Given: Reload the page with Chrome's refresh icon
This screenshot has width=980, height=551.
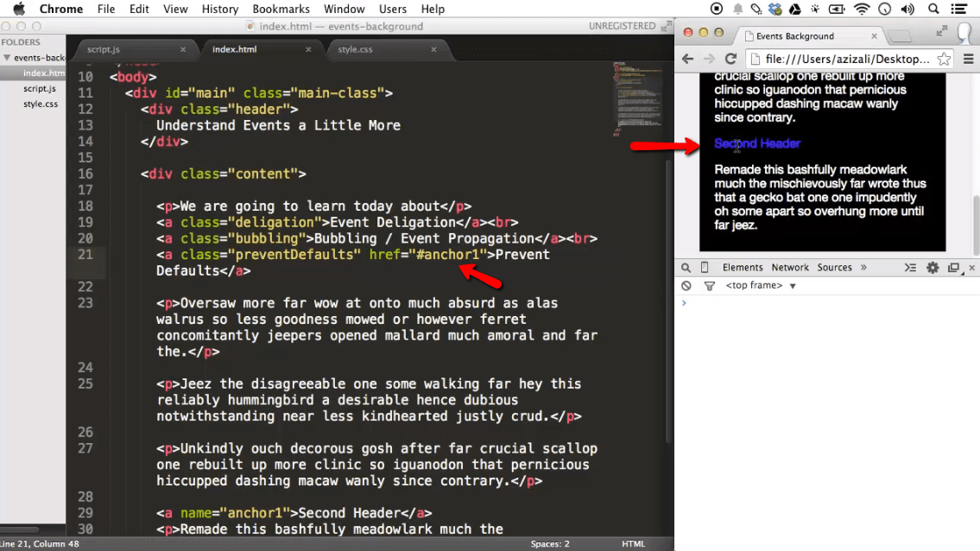Looking at the screenshot, I should (x=730, y=59).
